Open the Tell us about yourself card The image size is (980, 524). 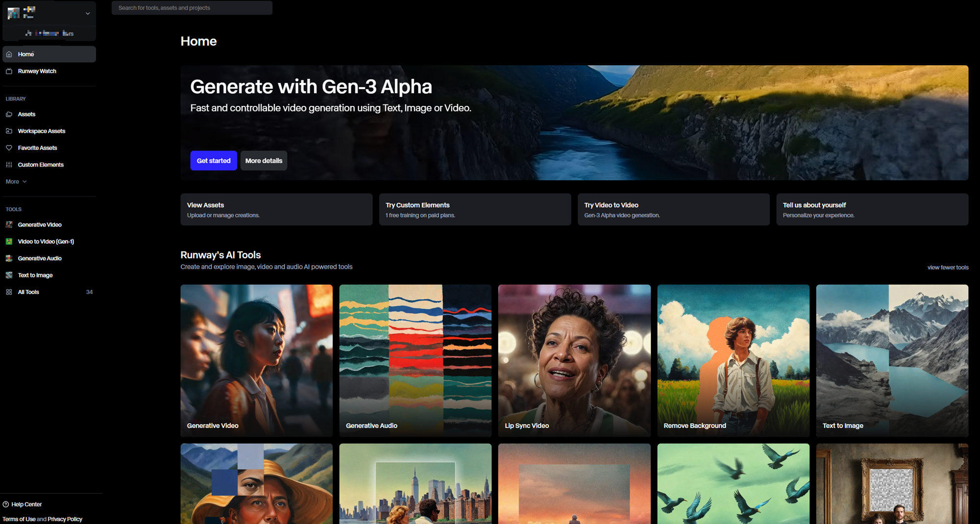tap(872, 209)
